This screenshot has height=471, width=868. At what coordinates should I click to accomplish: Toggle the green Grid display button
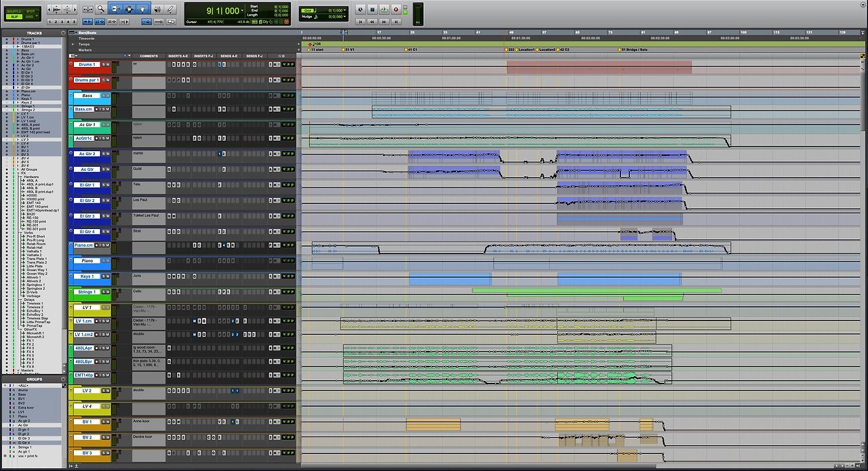coord(307,10)
